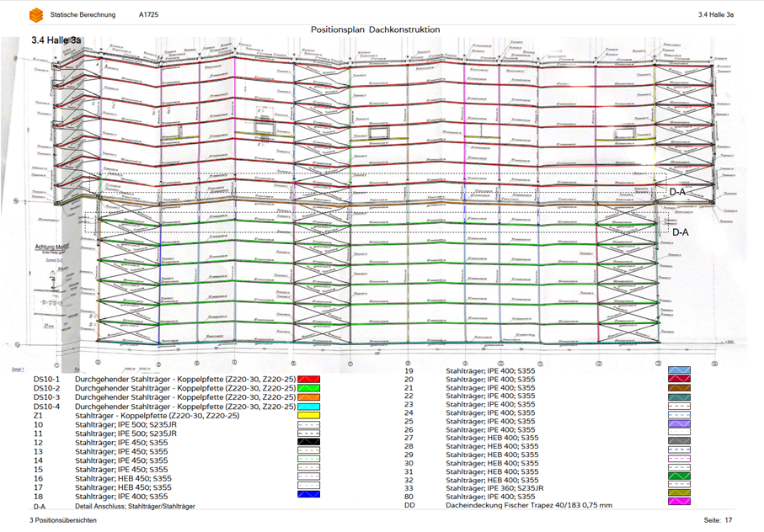Select the black swatch for position 12
764x532 pixels.
click(x=309, y=443)
